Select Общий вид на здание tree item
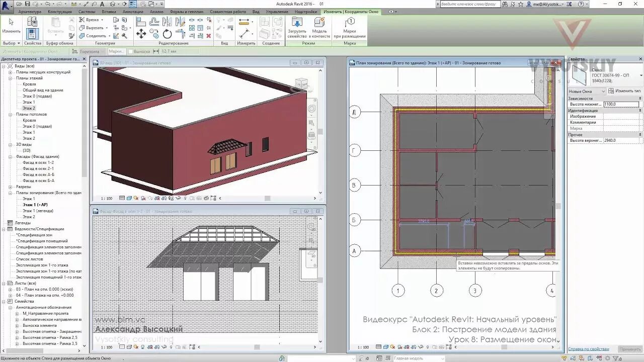644x362 pixels. pos(43,90)
